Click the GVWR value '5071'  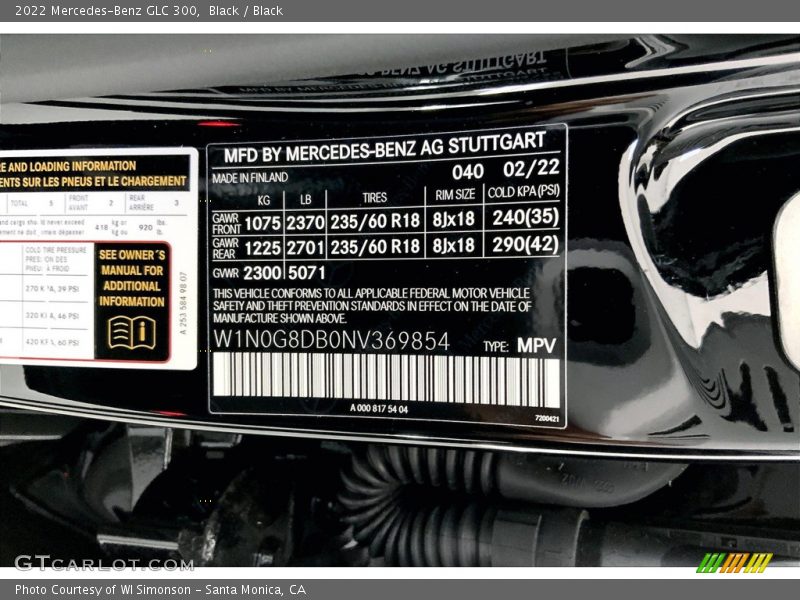306,273
